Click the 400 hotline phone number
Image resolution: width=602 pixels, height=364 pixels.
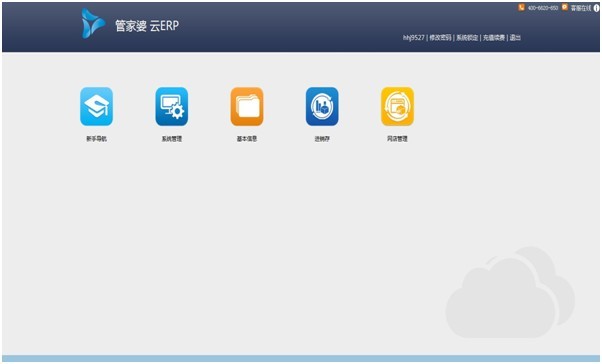point(543,8)
